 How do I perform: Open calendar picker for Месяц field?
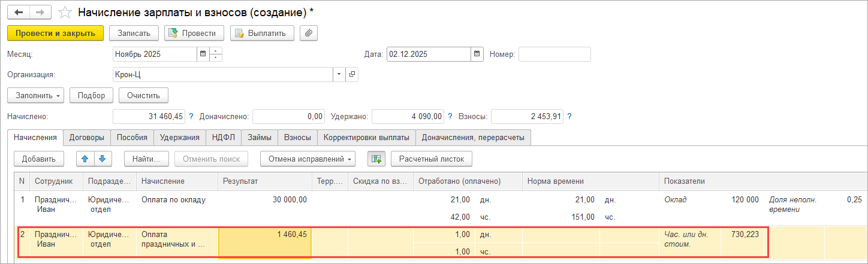tap(203, 54)
